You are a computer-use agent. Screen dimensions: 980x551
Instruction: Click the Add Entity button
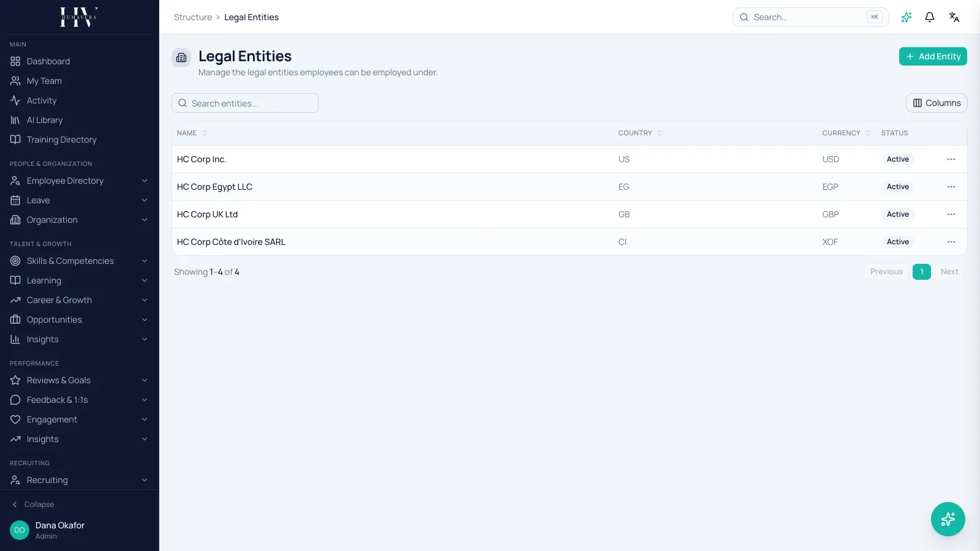point(933,56)
